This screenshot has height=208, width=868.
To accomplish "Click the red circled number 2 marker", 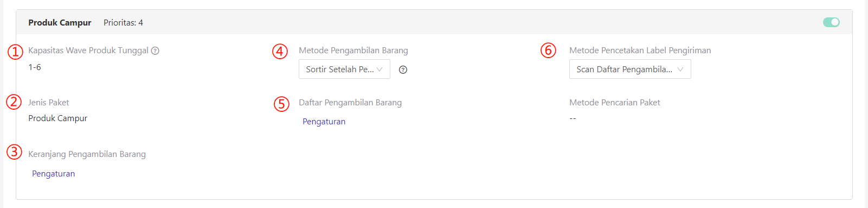I will pyautogui.click(x=14, y=102).
